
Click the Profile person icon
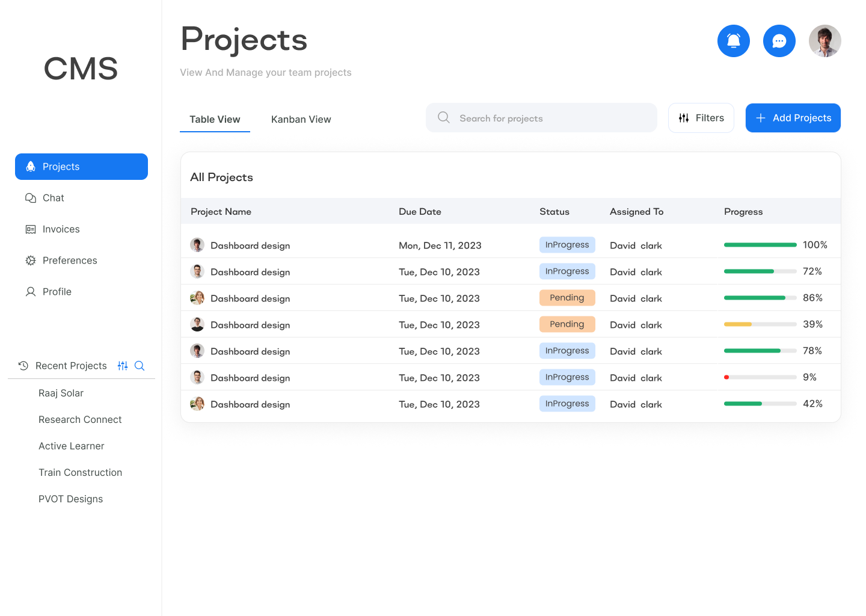pos(31,291)
